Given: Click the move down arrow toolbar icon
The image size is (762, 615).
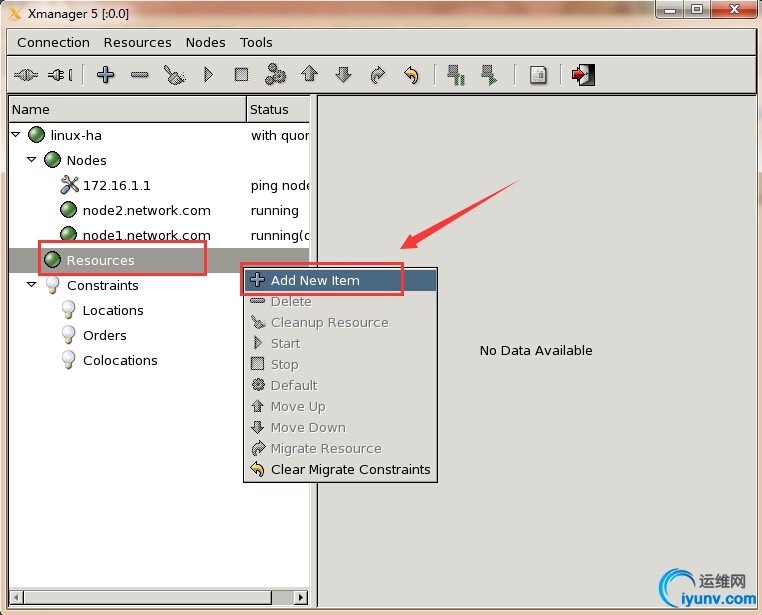Looking at the screenshot, I should 344,75.
